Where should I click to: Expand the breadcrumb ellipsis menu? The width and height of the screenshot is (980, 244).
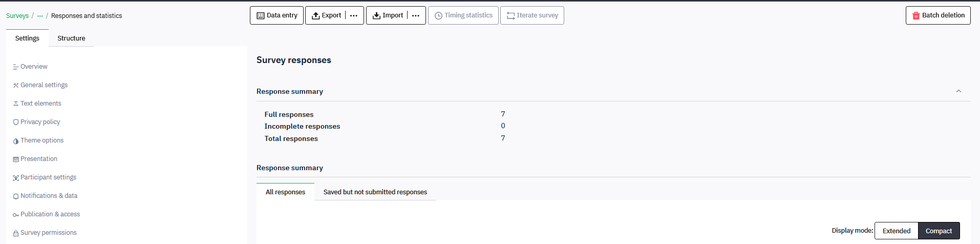click(40, 16)
